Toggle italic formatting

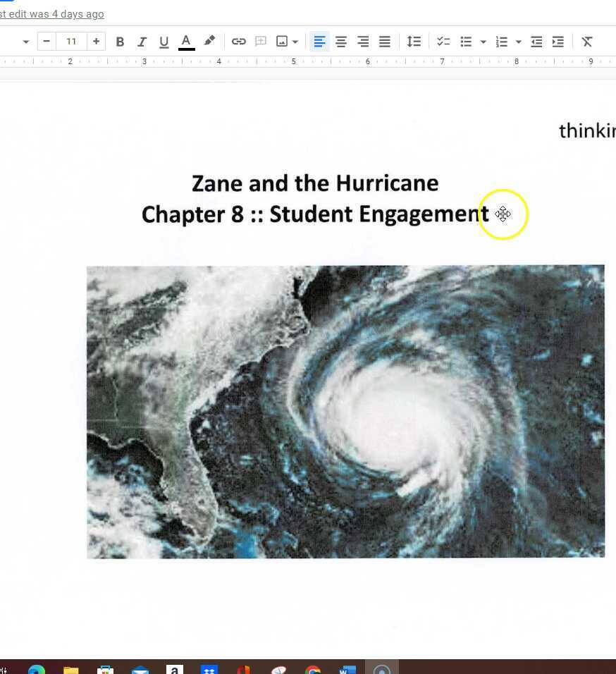[x=142, y=41]
